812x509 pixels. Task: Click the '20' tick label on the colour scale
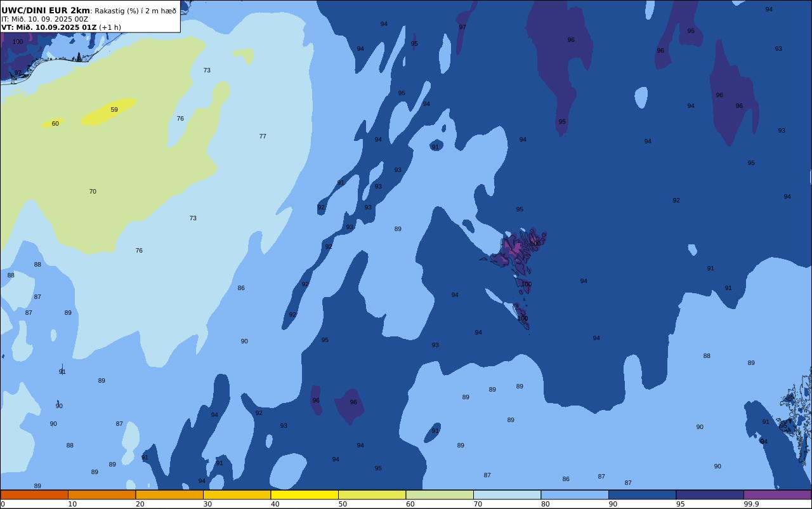point(140,504)
